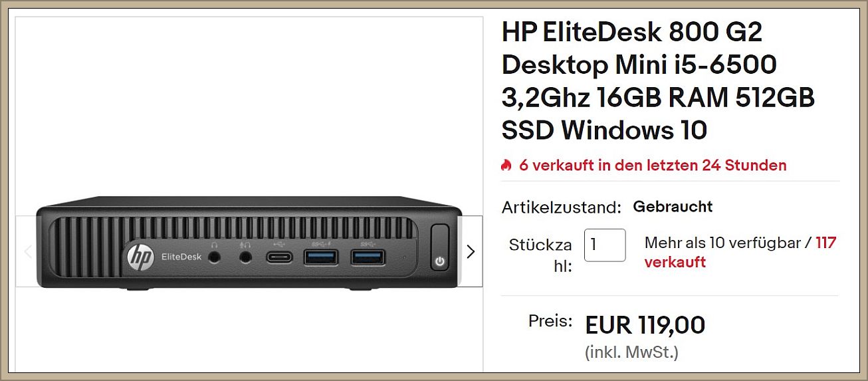Click the HP EliteDesk 800 G2 listing title
The height and width of the screenshot is (381, 868).
pyautogui.click(x=658, y=81)
